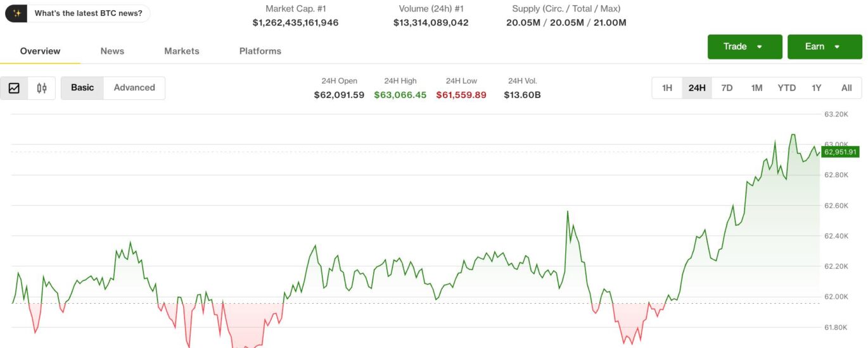The width and height of the screenshot is (868, 348).
Task: Go to the Platforms tab
Action: pyautogui.click(x=260, y=51)
